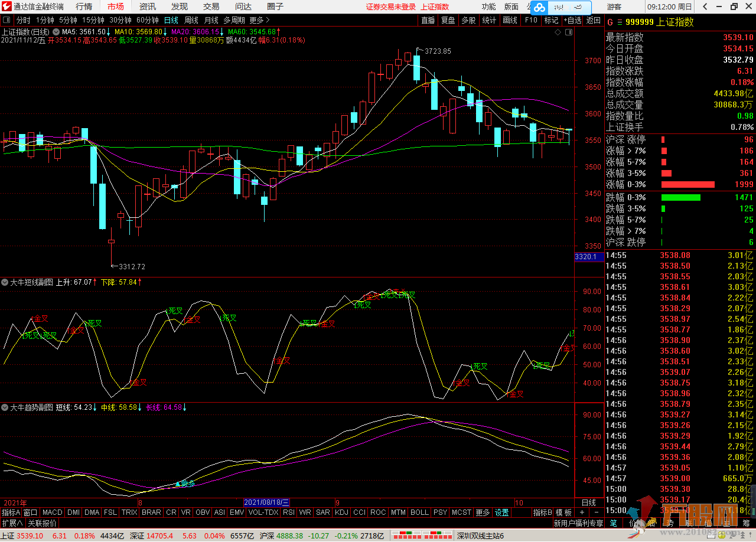Click the 新用户福利专享 promo link
Image resolution: width=756 pixels, height=542 pixels.
click(578, 523)
